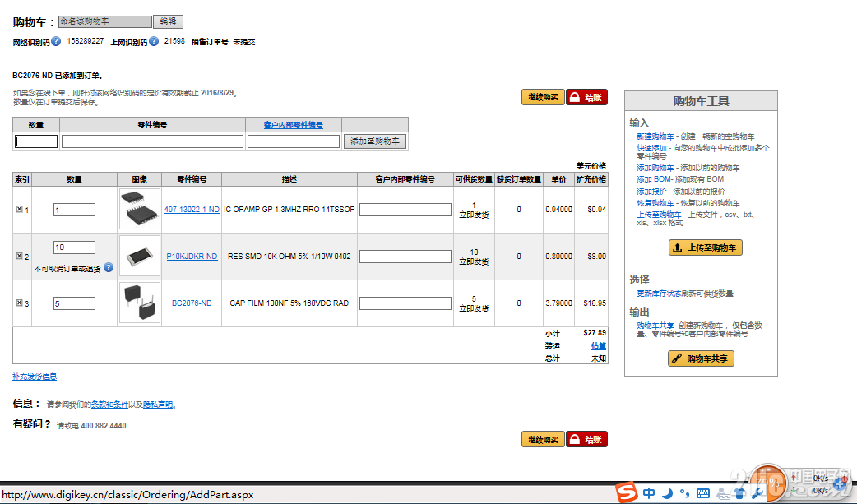Focus the add-part 数量 input field
Image resolution: width=857 pixels, height=504 pixels.
tap(36, 141)
